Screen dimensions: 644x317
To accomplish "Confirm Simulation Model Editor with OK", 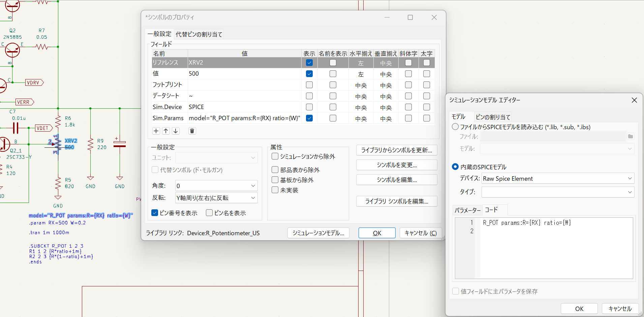I will (x=579, y=309).
